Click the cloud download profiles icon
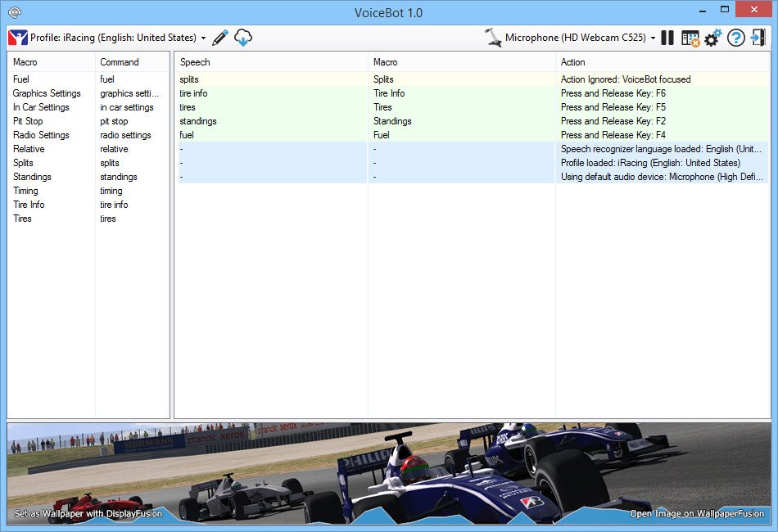Image resolution: width=778 pixels, height=532 pixels. coord(243,38)
